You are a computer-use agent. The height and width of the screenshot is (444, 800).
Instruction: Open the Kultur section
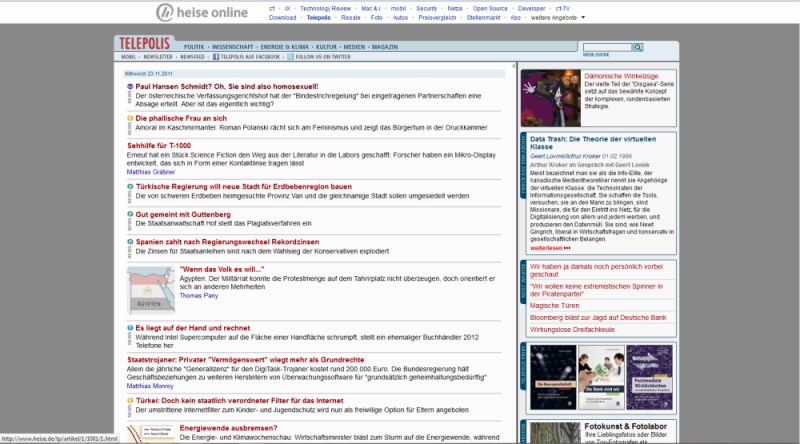point(326,47)
